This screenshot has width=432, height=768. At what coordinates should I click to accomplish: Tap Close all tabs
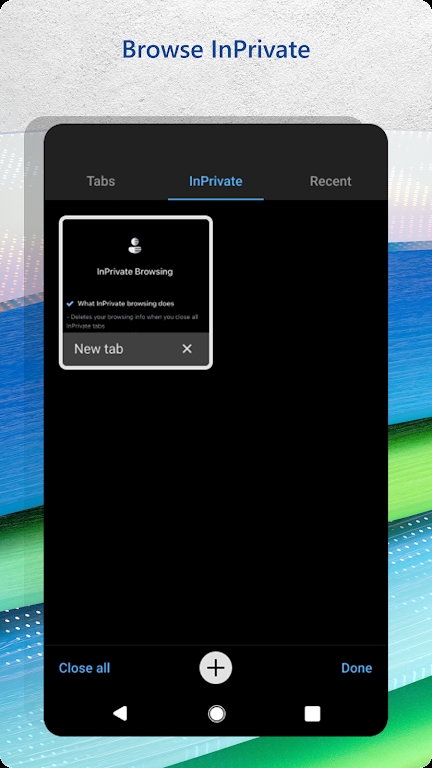[84, 668]
